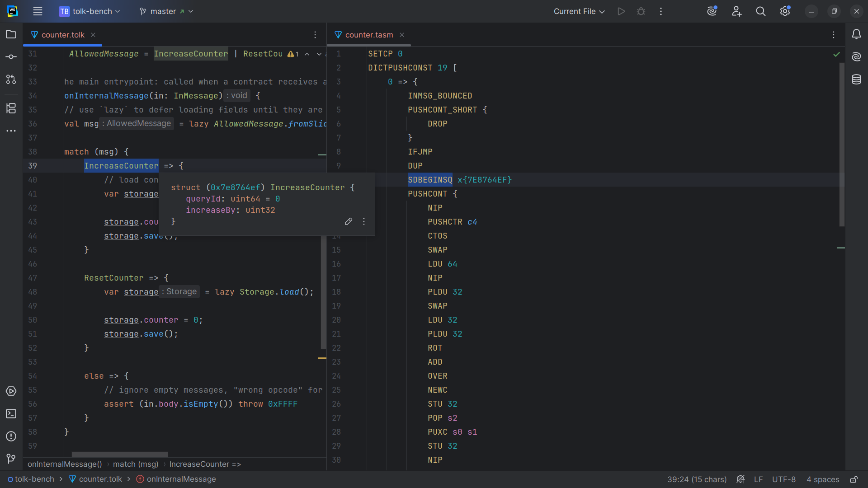Click the Storage inlay type hint on line 48
868x488 pixels.
tap(179, 292)
